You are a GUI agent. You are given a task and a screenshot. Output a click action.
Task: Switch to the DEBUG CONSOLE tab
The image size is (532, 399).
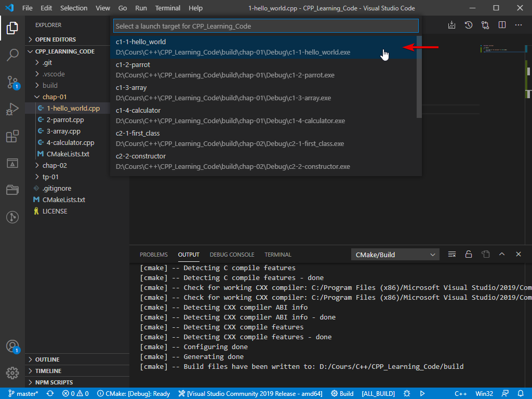[232, 255]
